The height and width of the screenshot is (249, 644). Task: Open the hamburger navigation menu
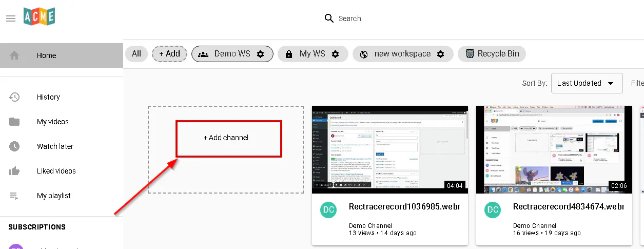point(10,18)
